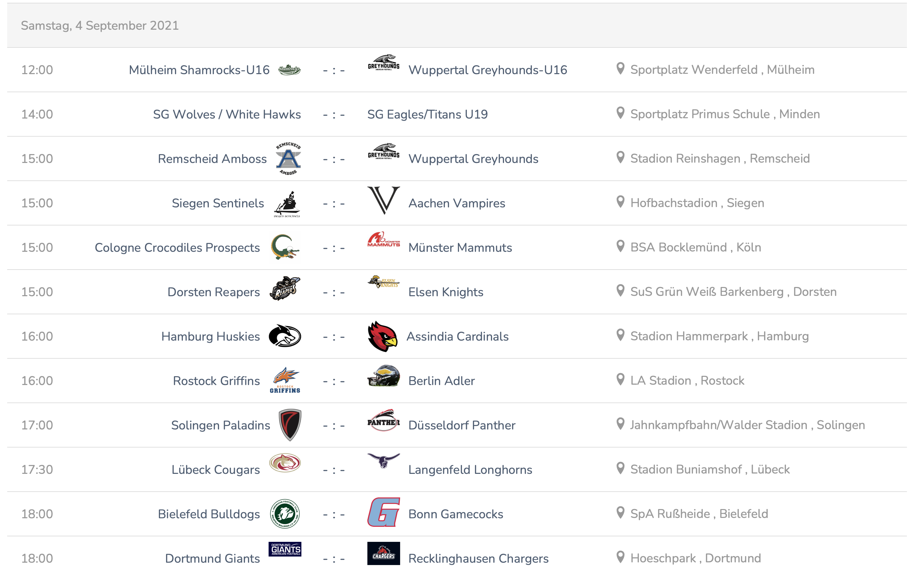Image resolution: width=924 pixels, height=576 pixels.
Task: Click the Samstag, 4 September 2021 header
Action: tap(100, 26)
